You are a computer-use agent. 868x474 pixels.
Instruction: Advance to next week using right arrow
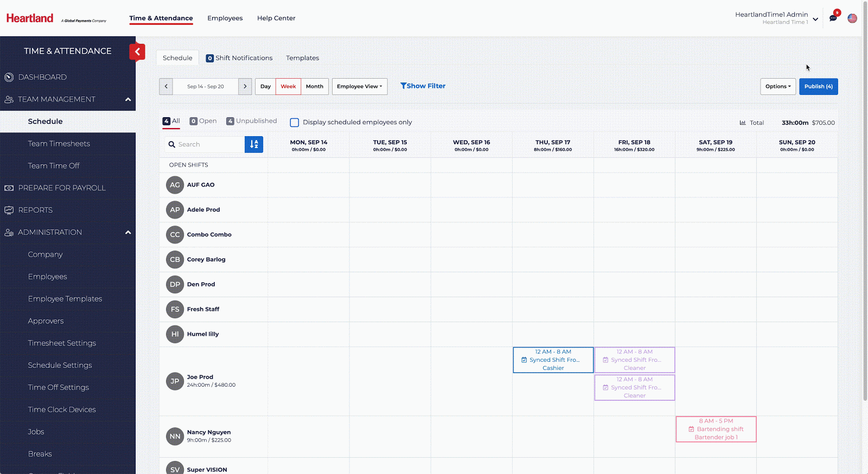(x=245, y=86)
